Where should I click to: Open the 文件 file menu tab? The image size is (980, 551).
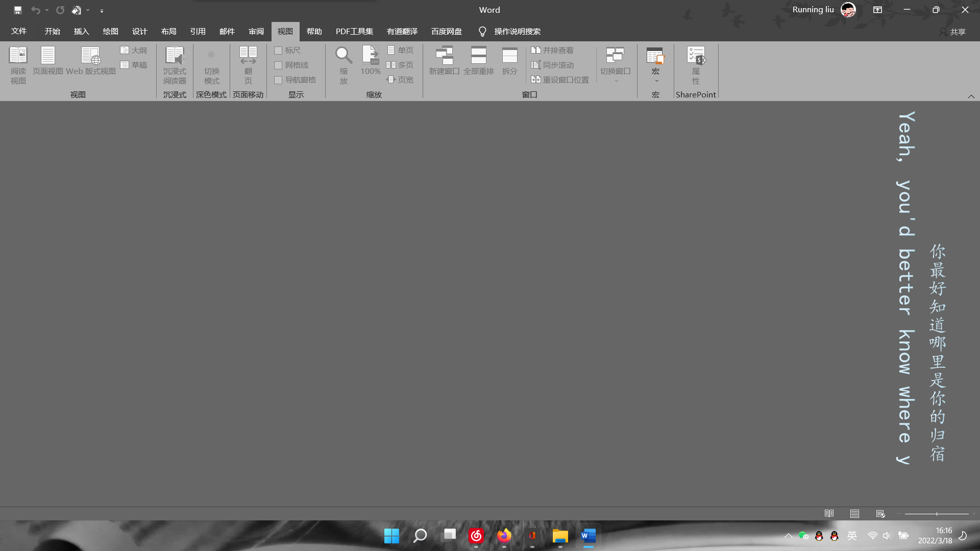[x=19, y=32]
